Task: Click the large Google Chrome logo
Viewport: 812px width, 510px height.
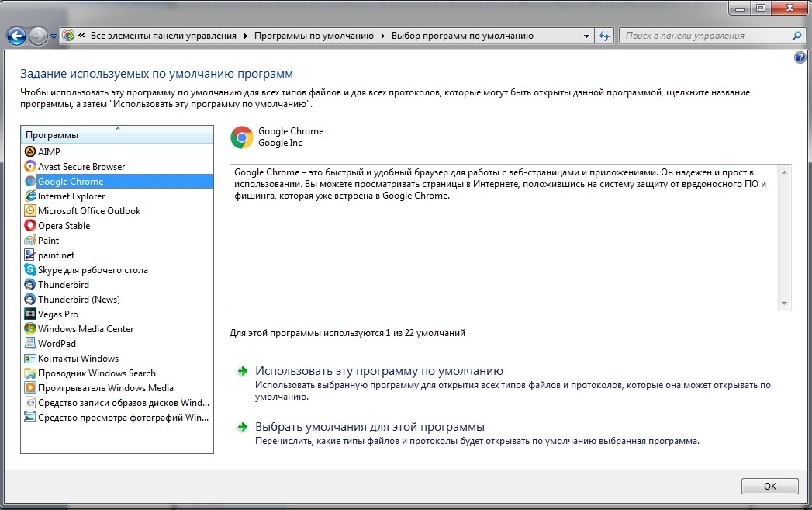Action: [242, 137]
